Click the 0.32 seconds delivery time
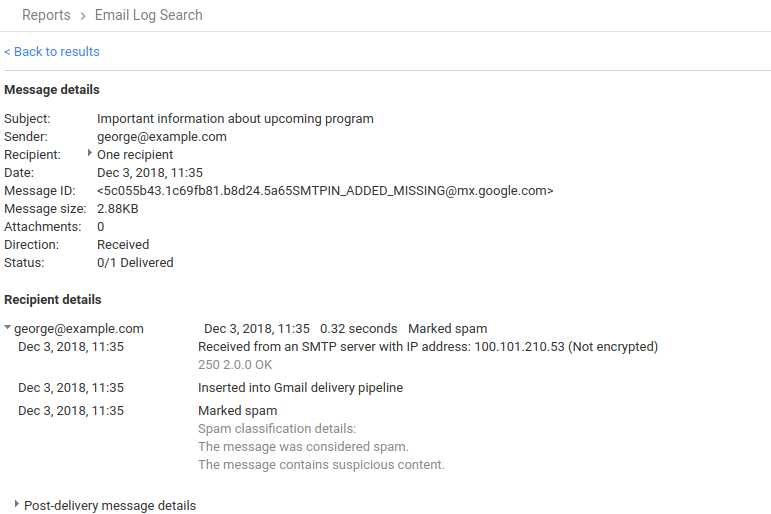The height and width of the screenshot is (514, 771). coord(358,329)
